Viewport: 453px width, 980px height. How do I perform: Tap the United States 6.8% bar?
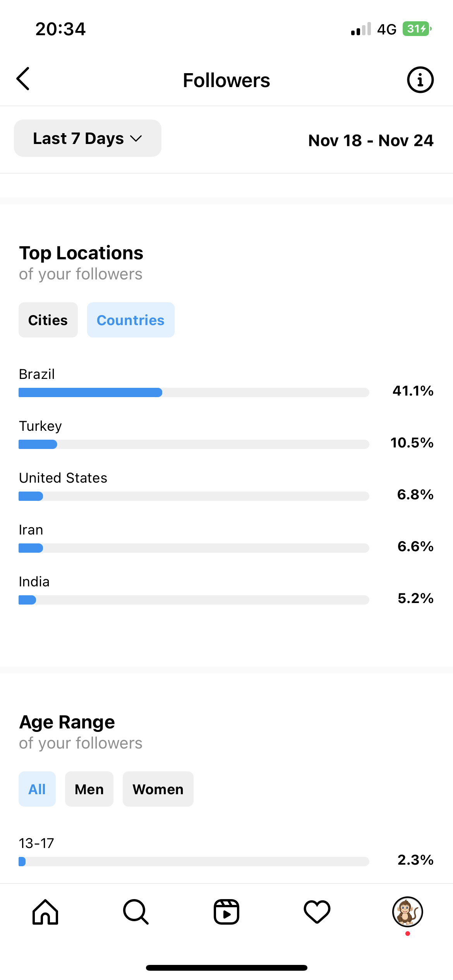[x=194, y=496]
